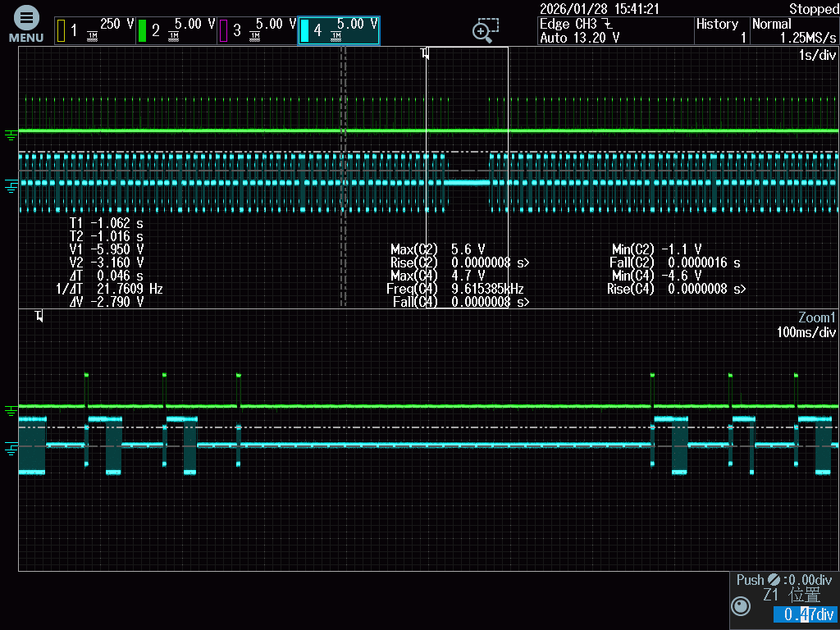The height and width of the screenshot is (630, 840).
Task: Select channel 1 250 V box
Action: click(x=95, y=30)
